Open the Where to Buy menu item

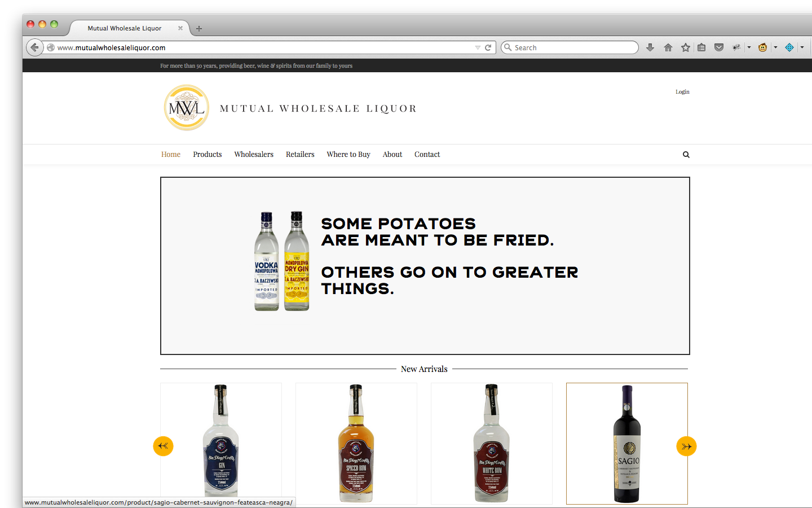[348, 154]
